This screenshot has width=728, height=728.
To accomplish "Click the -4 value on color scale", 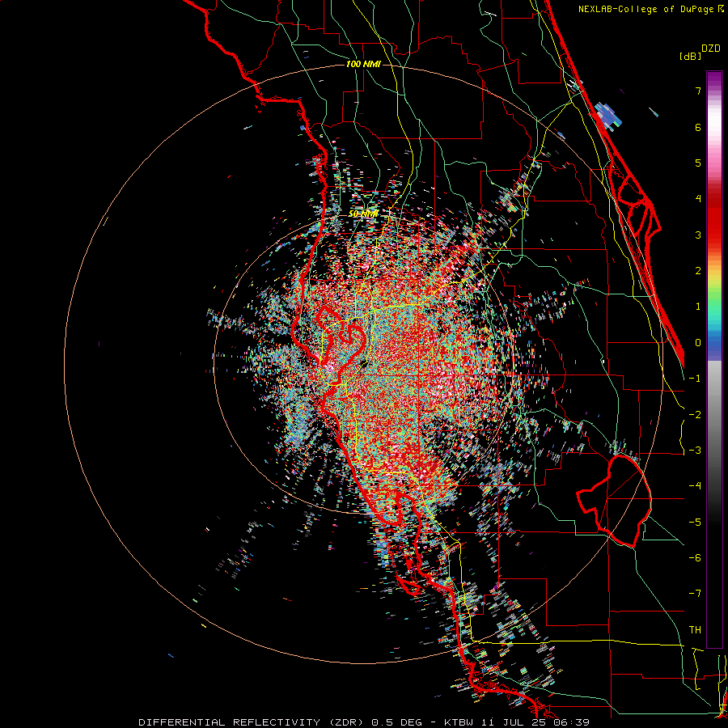I will tap(695, 486).
